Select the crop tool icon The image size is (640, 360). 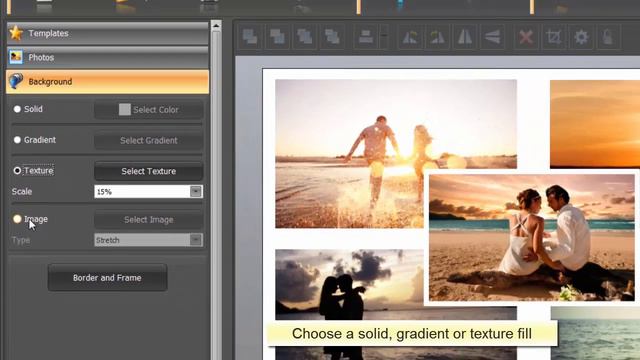click(553, 37)
